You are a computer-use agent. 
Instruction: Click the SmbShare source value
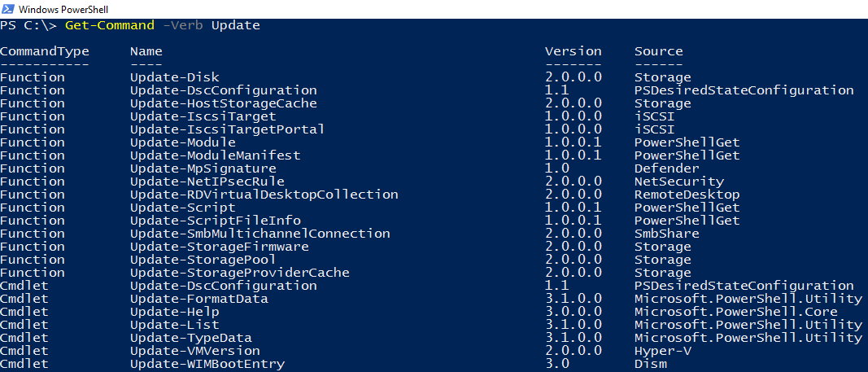666,234
